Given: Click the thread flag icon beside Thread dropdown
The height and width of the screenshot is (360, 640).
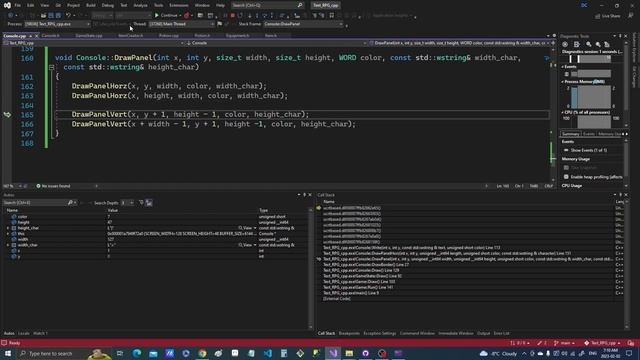Looking at the screenshot, I should pos(220,24).
